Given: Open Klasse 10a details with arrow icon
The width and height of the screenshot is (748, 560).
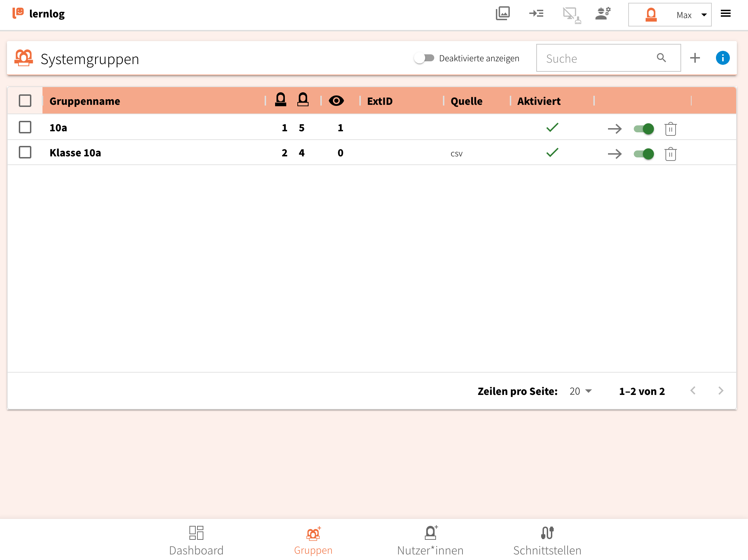Looking at the screenshot, I should click(x=615, y=154).
